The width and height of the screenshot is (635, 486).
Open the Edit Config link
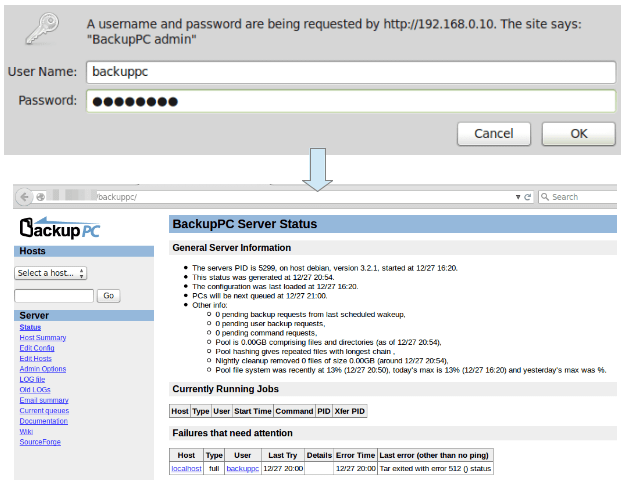(x=37, y=348)
